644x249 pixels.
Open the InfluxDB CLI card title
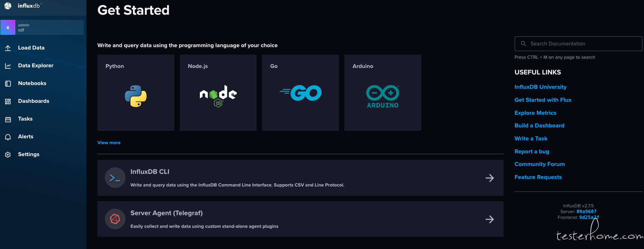pyautogui.click(x=150, y=171)
